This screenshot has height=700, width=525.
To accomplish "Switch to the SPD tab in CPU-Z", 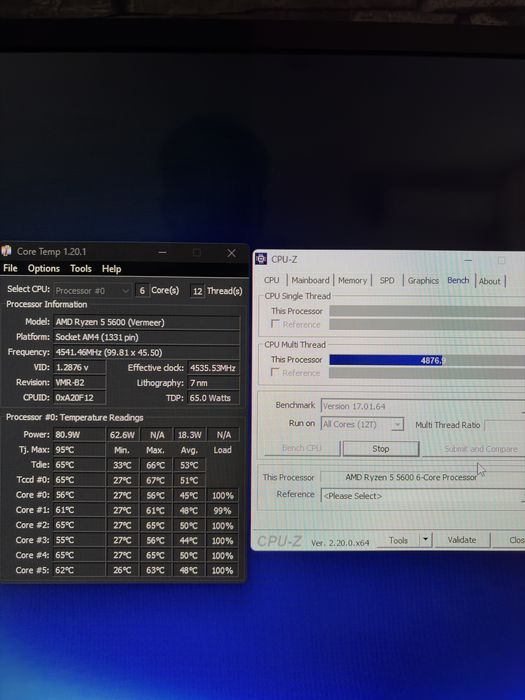I will (x=387, y=280).
